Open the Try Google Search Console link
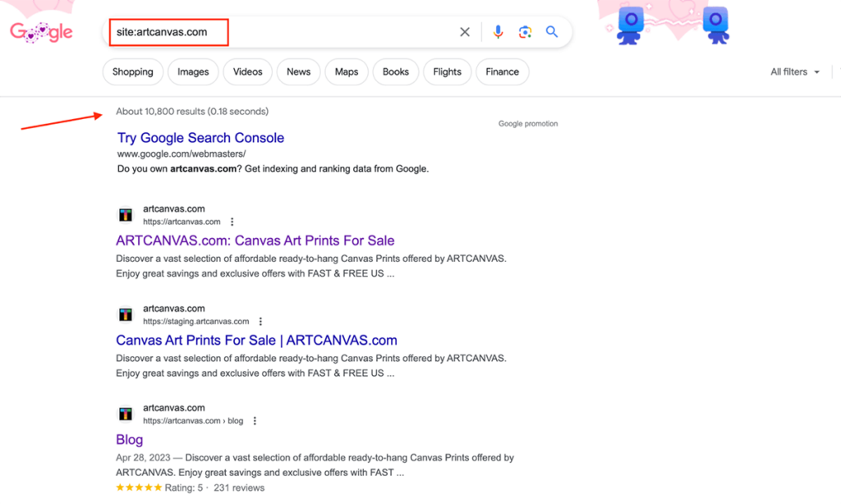Screen dimensions: 841x504 pyautogui.click(x=200, y=137)
